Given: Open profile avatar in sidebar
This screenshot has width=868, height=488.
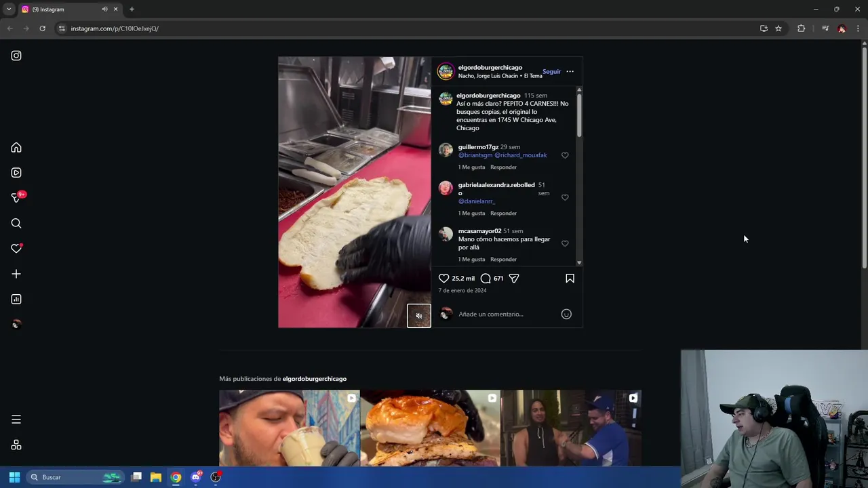Looking at the screenshot, I should coord(16,324).
